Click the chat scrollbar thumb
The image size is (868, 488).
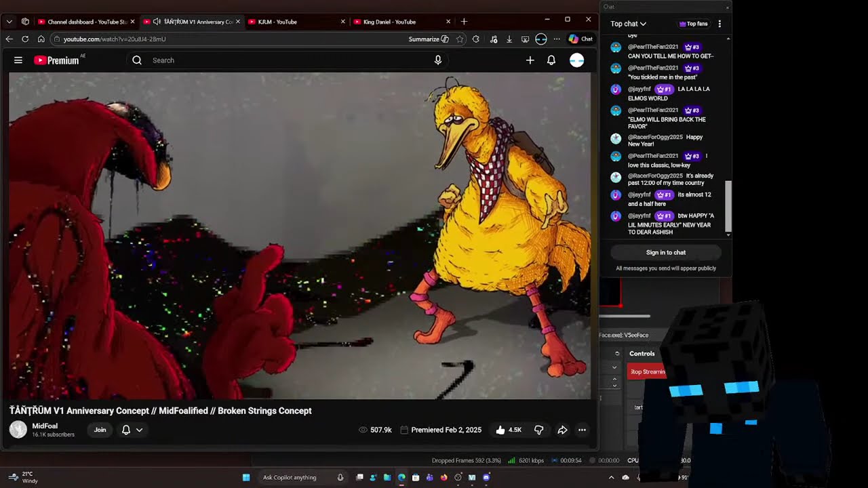click(728, 206)
